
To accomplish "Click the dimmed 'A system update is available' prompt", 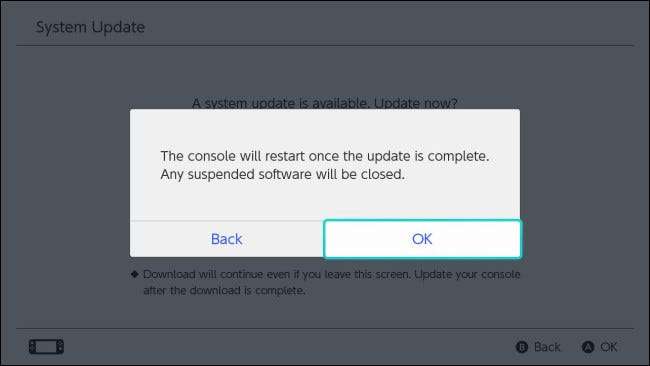I will [325, 103].
